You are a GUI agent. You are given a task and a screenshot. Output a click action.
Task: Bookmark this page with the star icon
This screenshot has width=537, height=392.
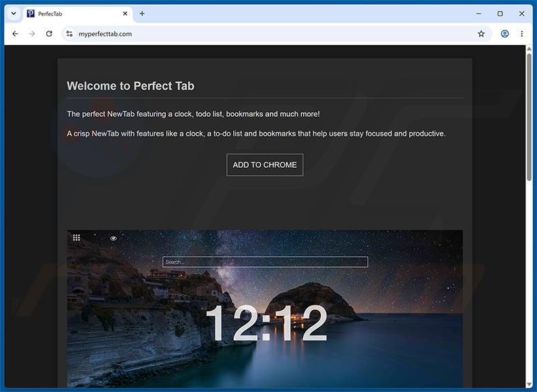click(481, 33)
